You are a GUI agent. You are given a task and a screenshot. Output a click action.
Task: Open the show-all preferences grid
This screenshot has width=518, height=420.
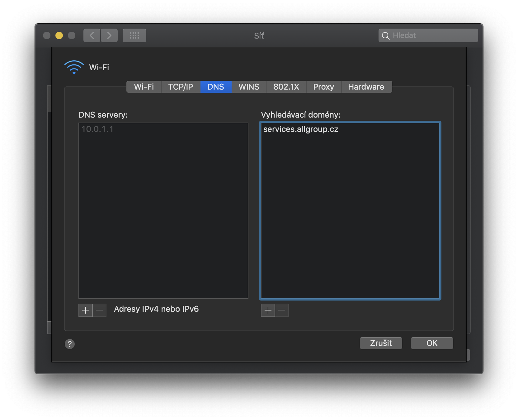click(x=134, y=35)
